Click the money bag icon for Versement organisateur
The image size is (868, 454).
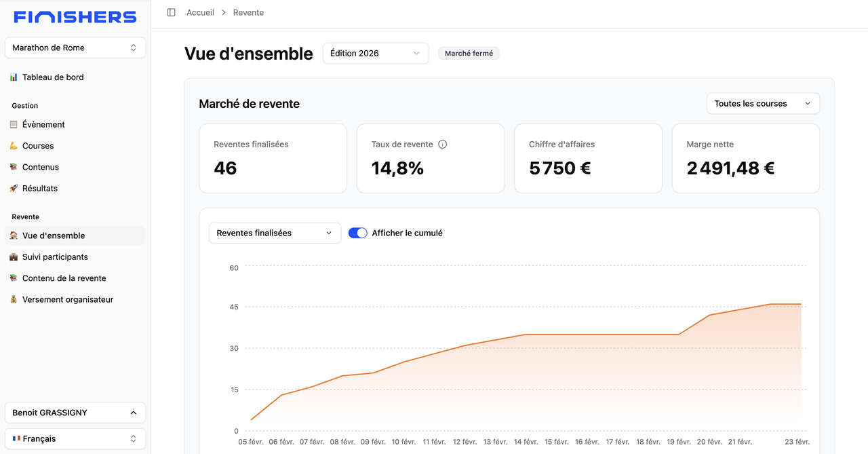[14, 299]
